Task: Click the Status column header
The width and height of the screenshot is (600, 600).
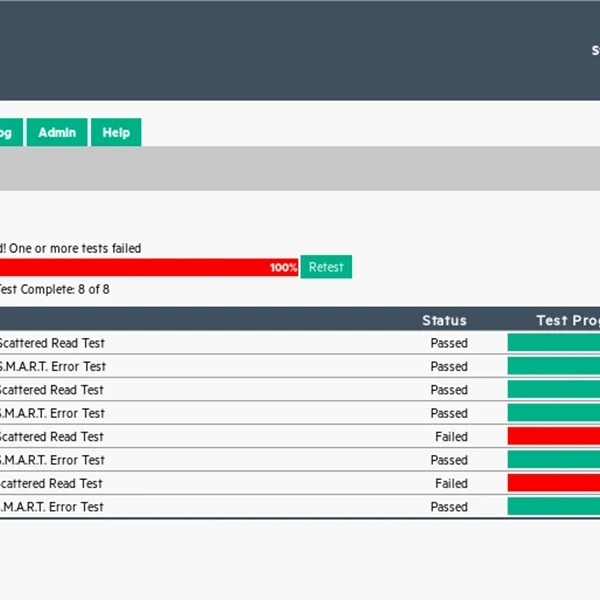Action: (444, 320)
